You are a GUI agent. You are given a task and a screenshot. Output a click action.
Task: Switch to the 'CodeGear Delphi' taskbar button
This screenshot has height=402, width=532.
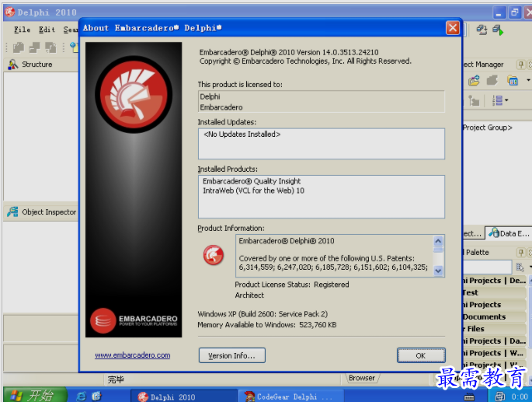pos(293,397)
